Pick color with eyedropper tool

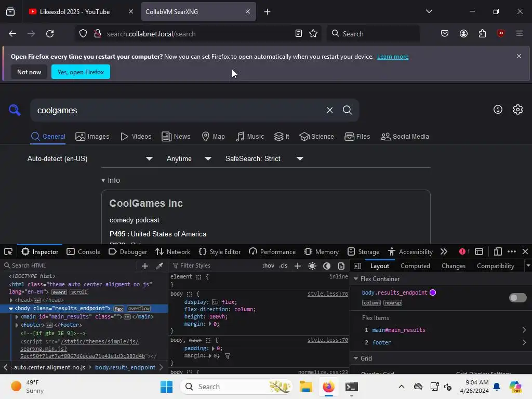[x=159, y=266]
